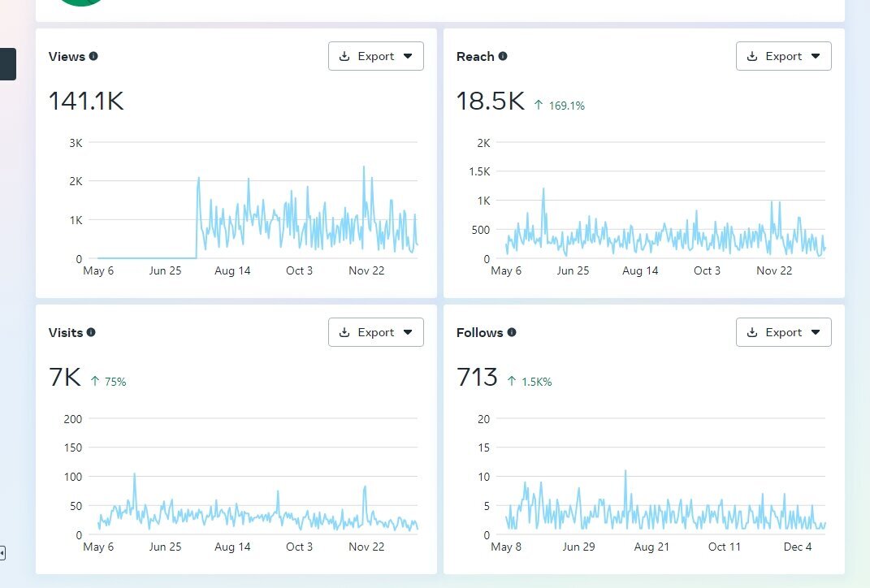Click the collapse sidebar icon at bottom-left
This screenshot has height=588, width=870.
[2, 553]
